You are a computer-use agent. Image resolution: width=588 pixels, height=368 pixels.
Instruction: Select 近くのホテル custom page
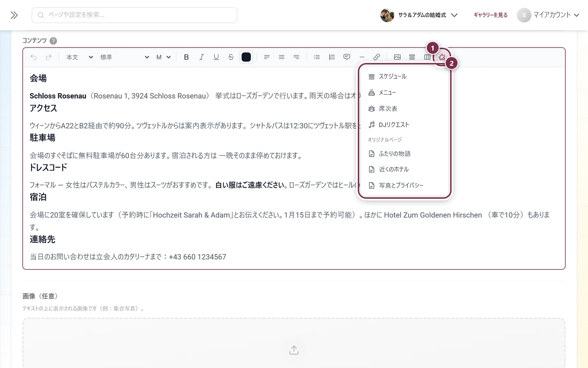(x=404, y=169)
